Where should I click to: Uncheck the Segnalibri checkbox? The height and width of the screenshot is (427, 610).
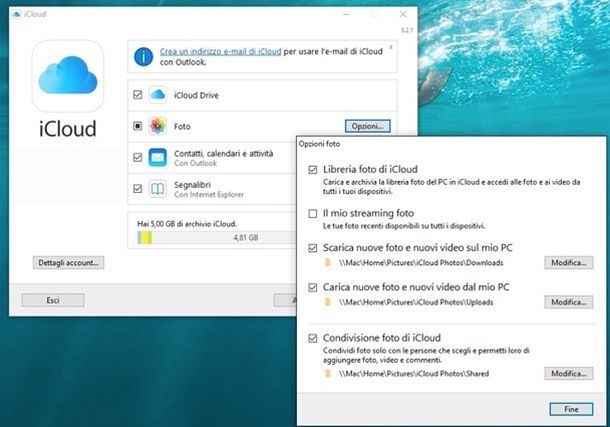coord(138,189)
